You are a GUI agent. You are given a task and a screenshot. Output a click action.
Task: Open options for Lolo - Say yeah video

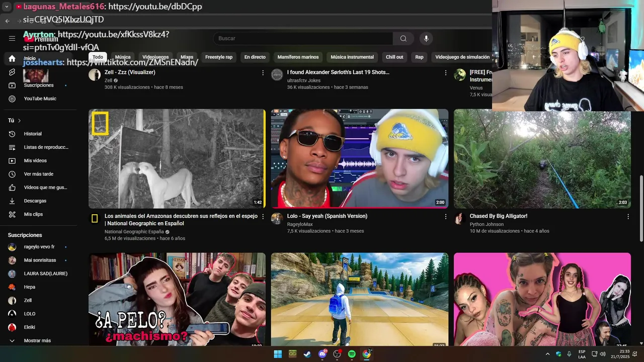click(x=445, y=217)
